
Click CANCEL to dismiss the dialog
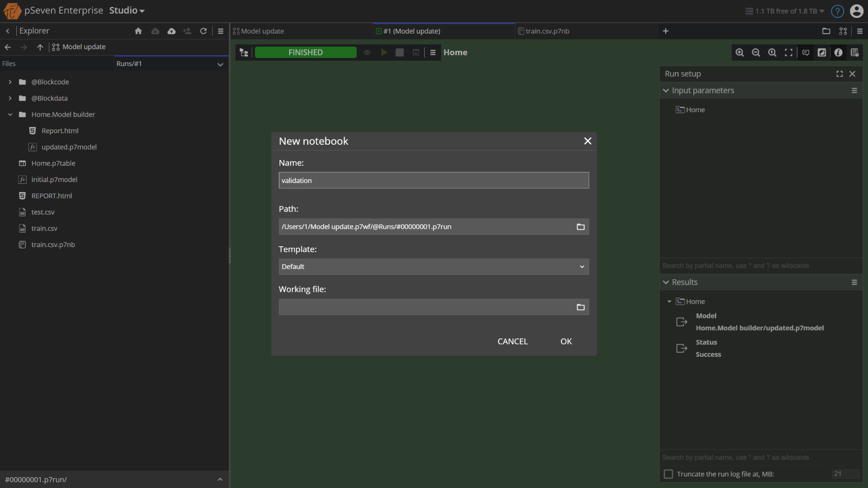point(512,341)
